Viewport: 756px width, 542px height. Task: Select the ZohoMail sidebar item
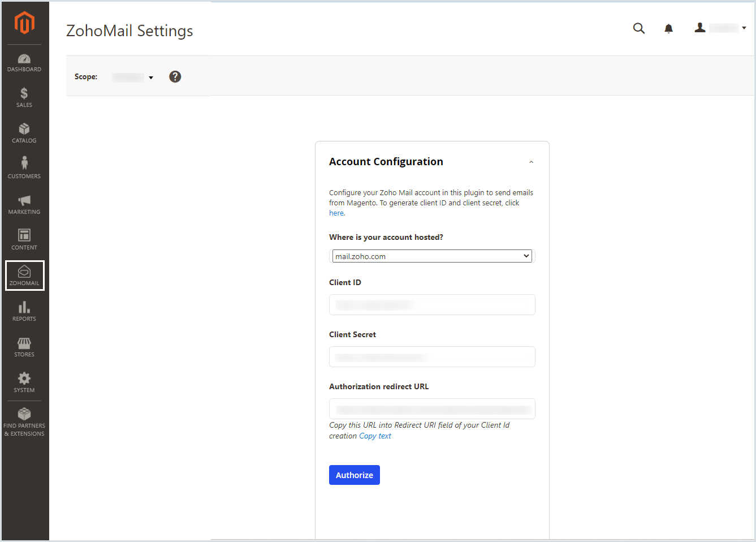click(24, 276)
